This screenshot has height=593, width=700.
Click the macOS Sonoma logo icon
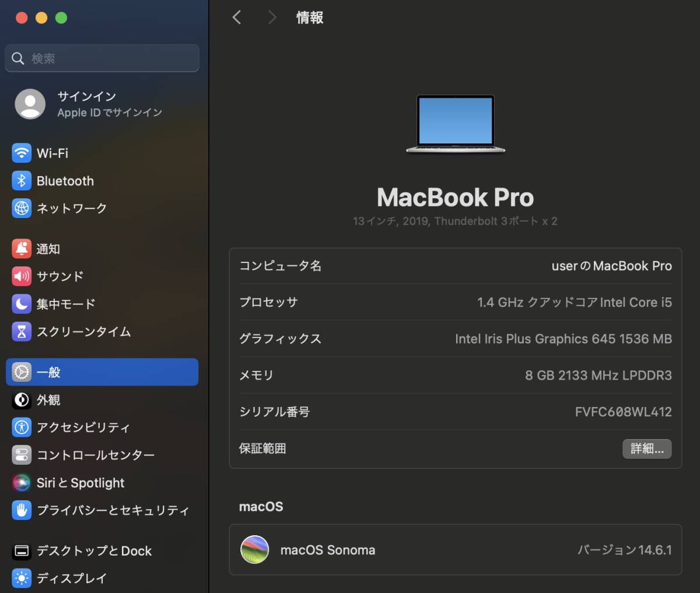click(x=255, y=550)
